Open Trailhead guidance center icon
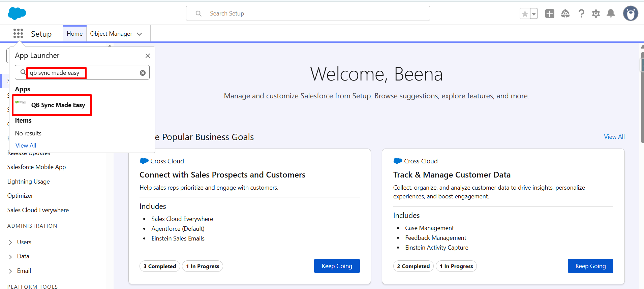The image size is (644, 289). pyautogui.click(x=565, y=14)
